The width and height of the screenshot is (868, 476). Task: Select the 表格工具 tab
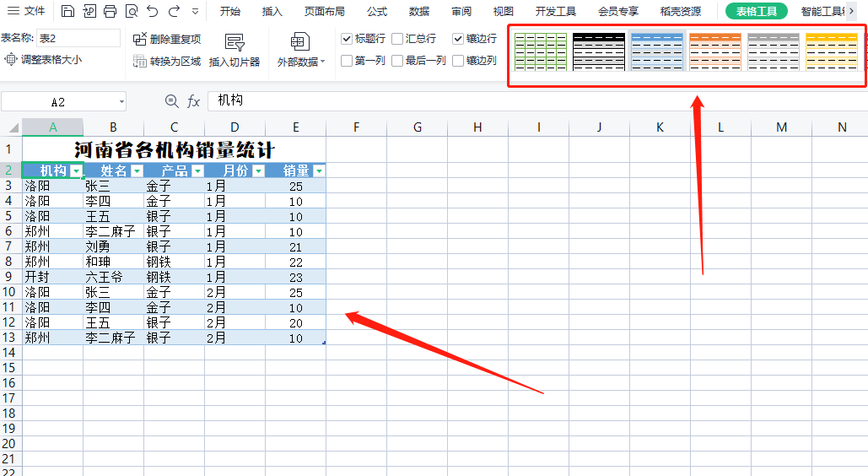tap(756, 11)
